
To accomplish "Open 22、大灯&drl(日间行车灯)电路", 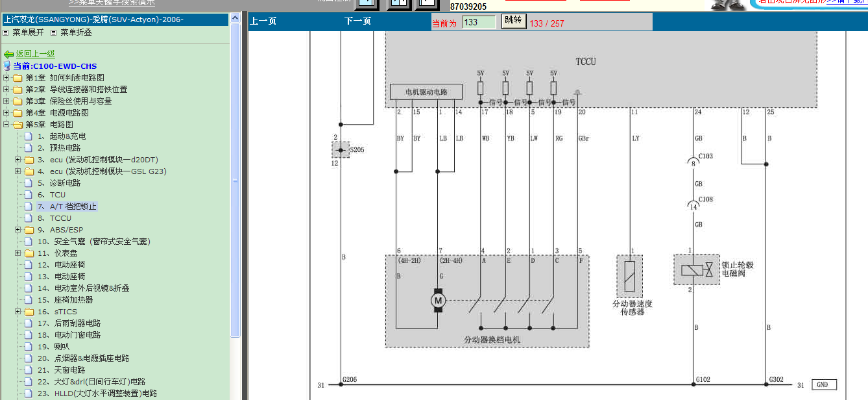I will [91, 382].
